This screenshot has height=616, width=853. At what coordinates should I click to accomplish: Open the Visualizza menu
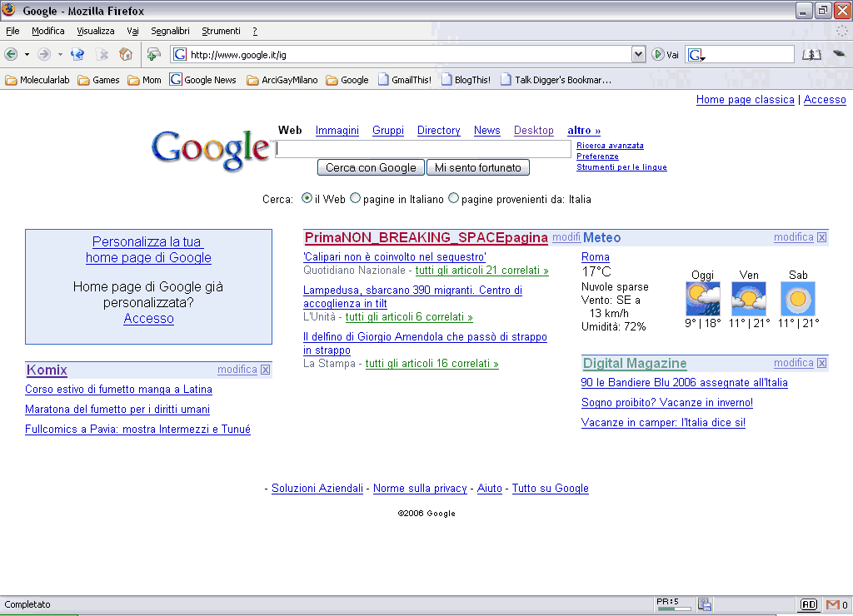[95, 31]
